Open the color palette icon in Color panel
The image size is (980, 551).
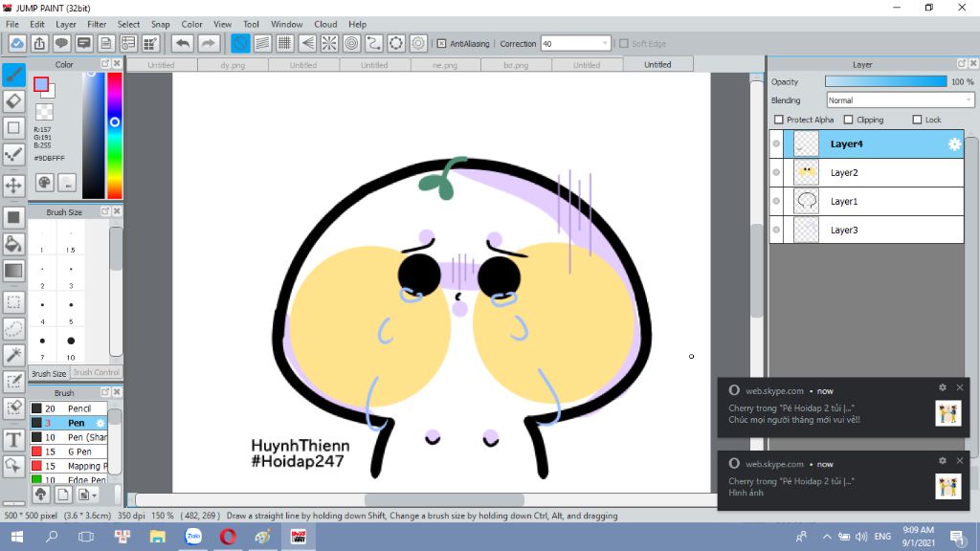[x=44, y=183]
